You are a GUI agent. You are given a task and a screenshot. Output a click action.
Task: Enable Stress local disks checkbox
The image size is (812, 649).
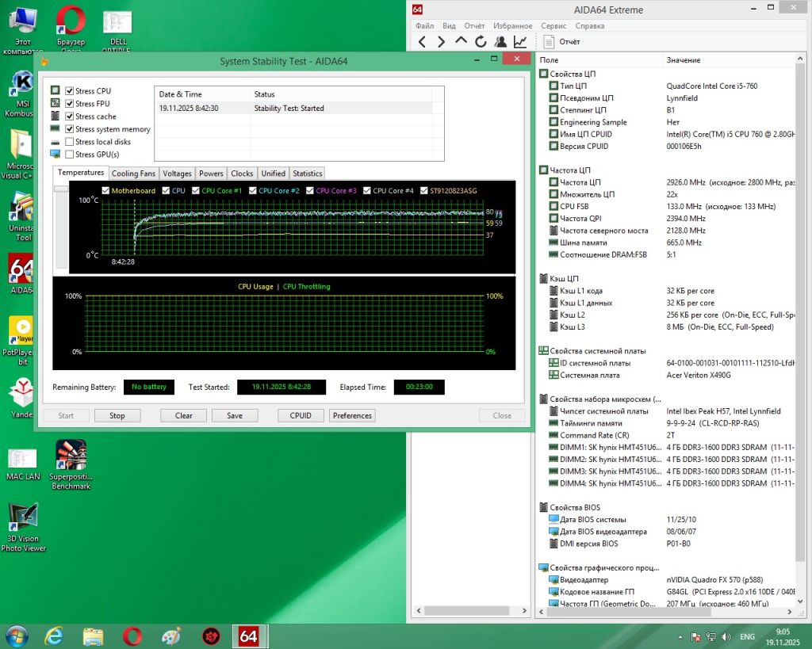[x=70, y=142]
